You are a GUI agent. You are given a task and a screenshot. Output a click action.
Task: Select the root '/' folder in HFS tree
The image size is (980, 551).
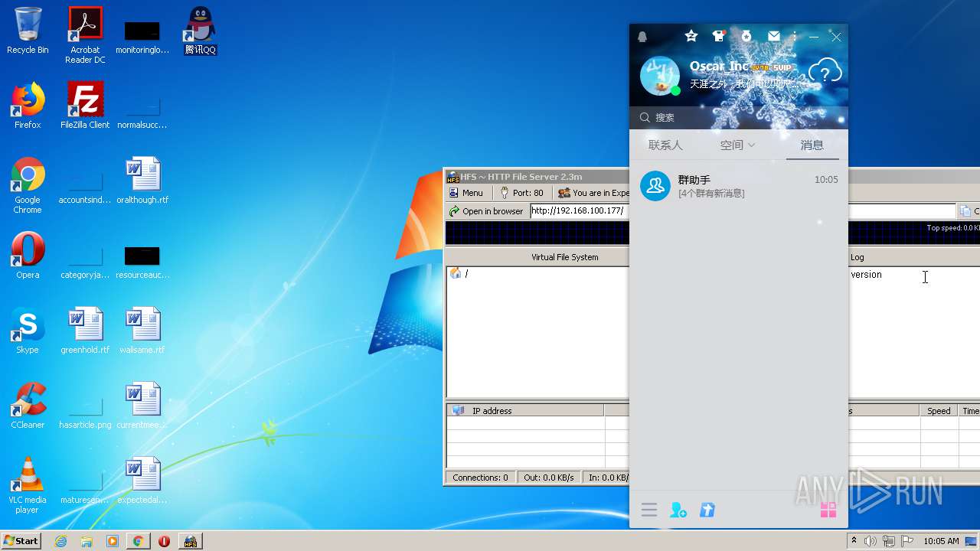[459, 273]
